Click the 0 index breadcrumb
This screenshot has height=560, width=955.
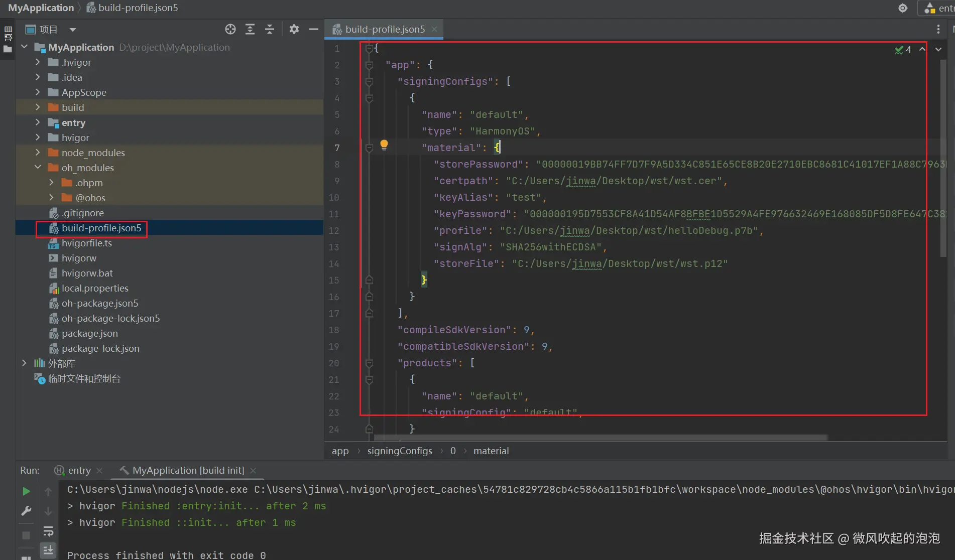click(453, 451)
